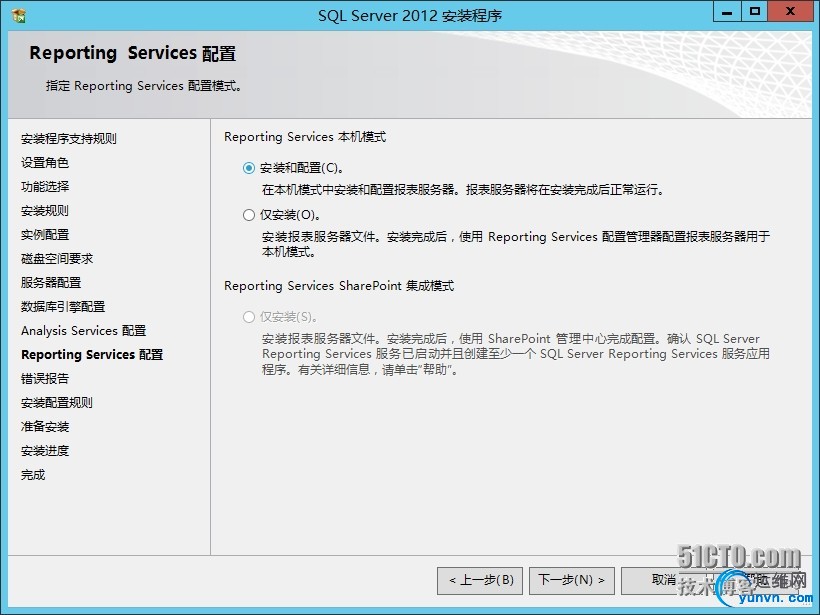
Task: Click the 实例配置 step
Action: pyautogui.click(x=45, y=235)
